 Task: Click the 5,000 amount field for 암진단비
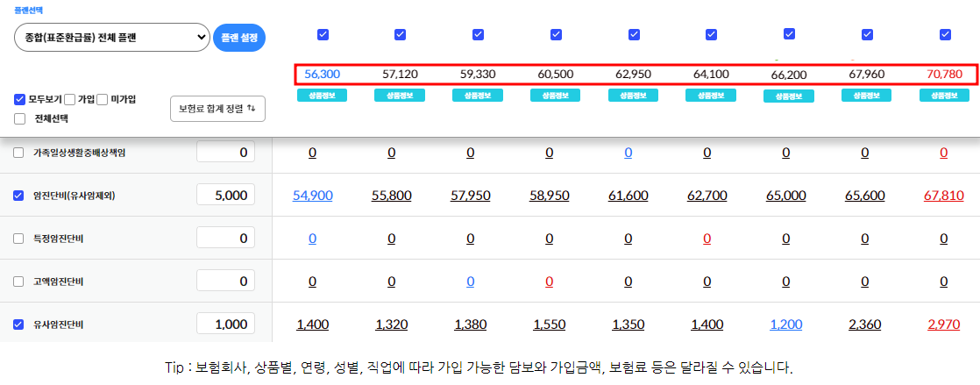(x=225, y=196)
